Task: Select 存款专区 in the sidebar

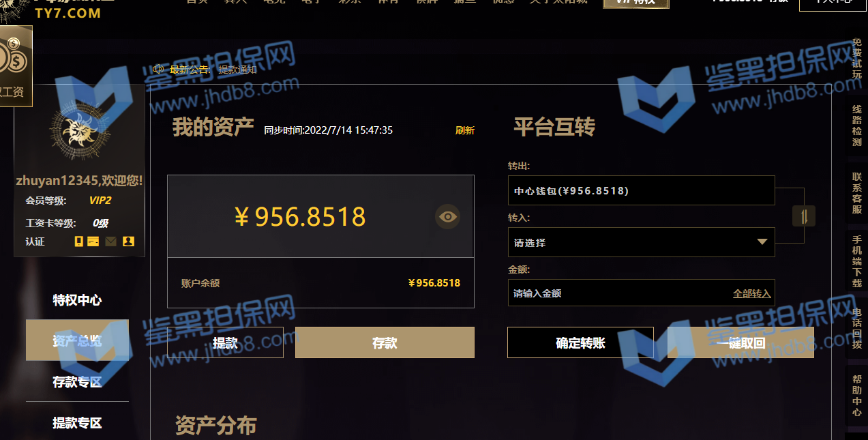Action: pos(77,382)
